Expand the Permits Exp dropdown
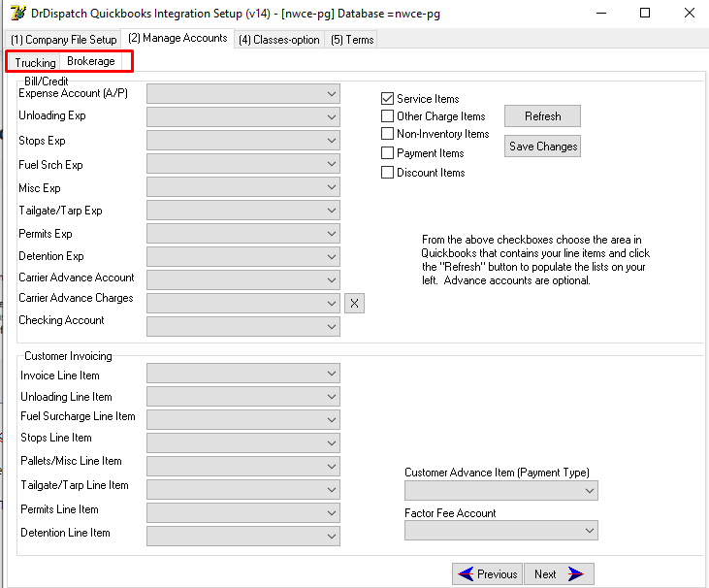The height and width of the screenshot is (588, 709). click(243, 234)
